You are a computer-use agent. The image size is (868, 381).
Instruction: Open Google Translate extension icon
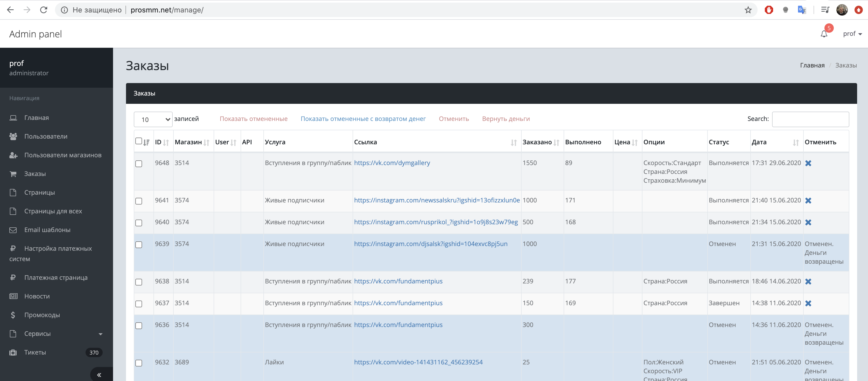(x=801, y=10)
